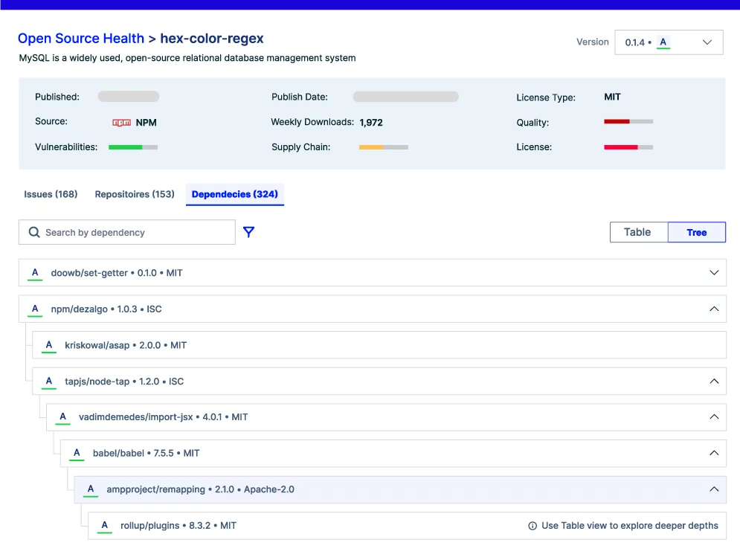Click the npm/dezalgo • 1.0.3 • ISC label
The width and height of the screenshot is (740, 560).
(x=106, y=309)
